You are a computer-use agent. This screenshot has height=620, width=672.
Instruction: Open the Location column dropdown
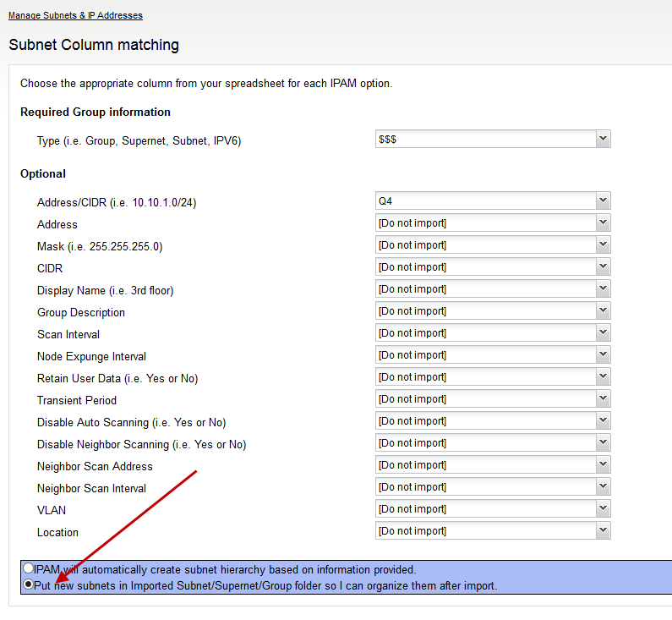tap(493, 531)
